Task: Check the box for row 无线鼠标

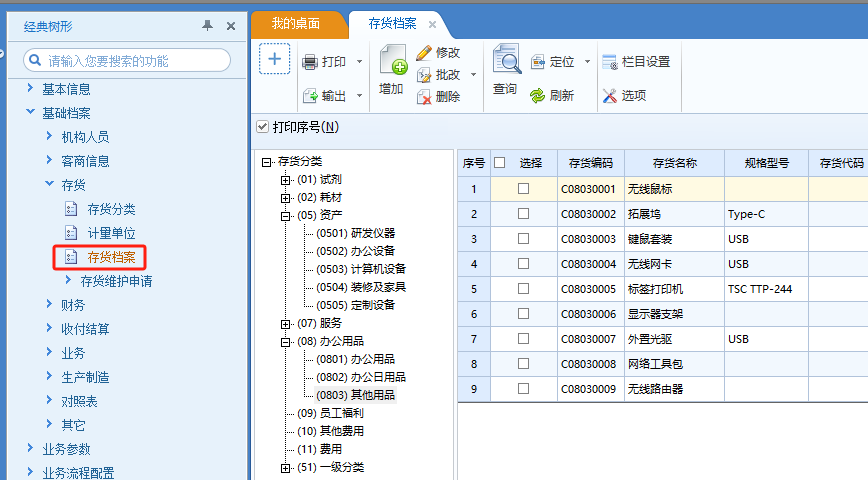Action: [x=523, y=188]
